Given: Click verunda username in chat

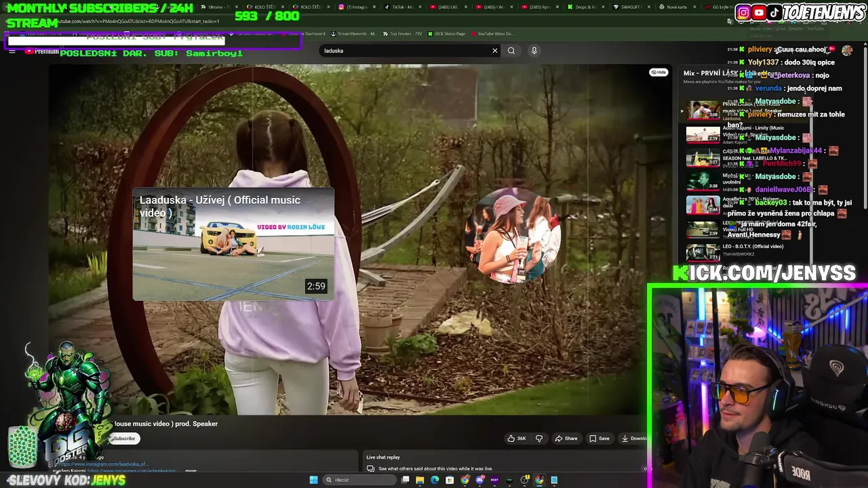Looking at the screenshot, I should (768, 89).
